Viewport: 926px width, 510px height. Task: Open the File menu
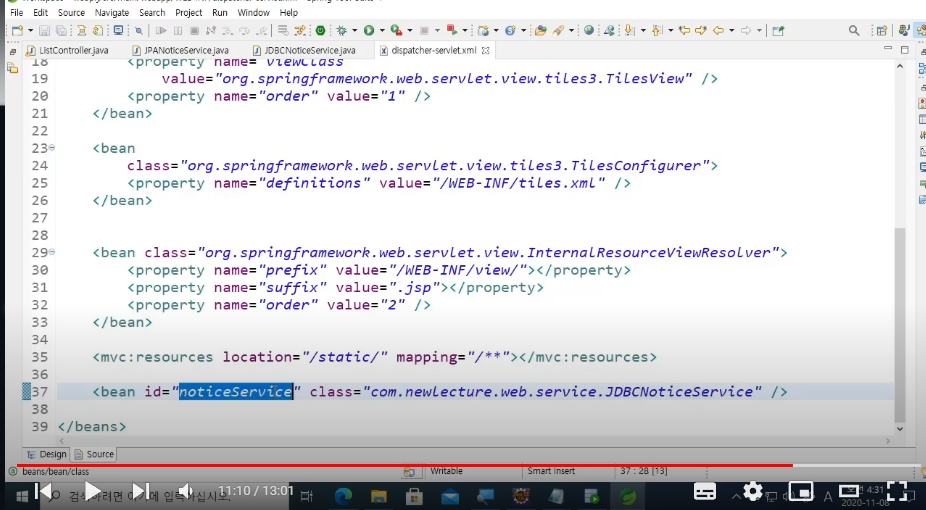17,12
